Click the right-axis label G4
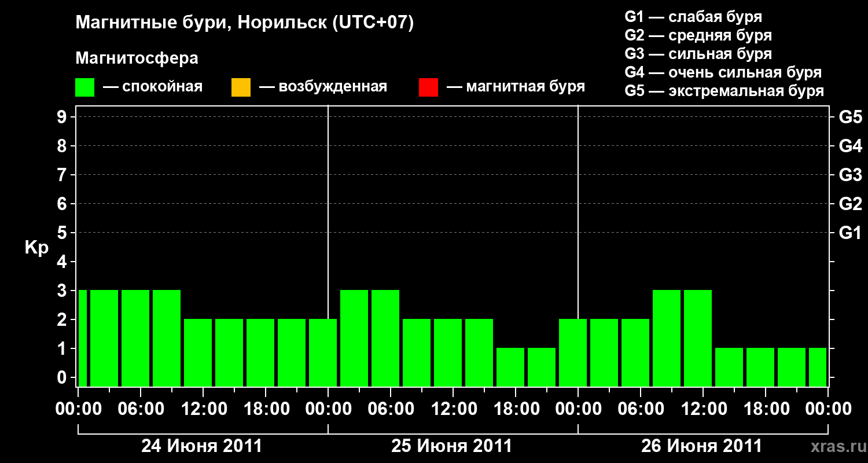This screenshot has height=463, width=868. 850,146
